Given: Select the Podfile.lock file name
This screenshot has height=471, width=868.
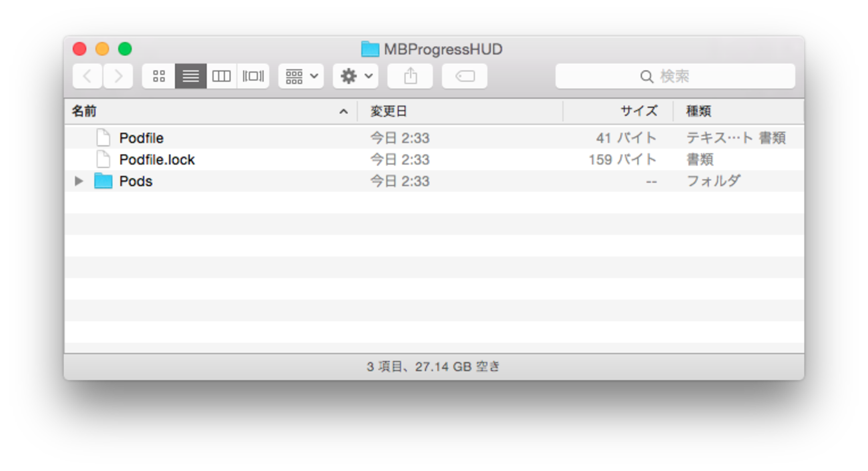Looking at the screenshot, I should pyautogui.click(x=157, y=159).
